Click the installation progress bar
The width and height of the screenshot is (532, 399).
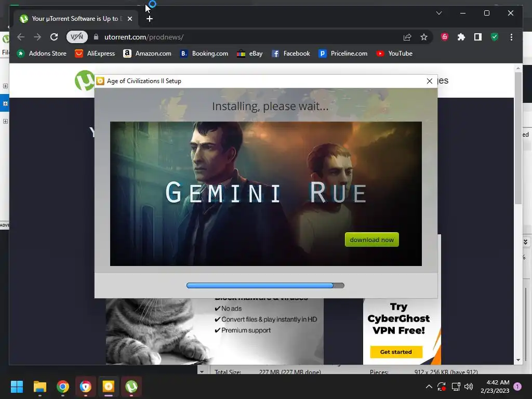265,285
